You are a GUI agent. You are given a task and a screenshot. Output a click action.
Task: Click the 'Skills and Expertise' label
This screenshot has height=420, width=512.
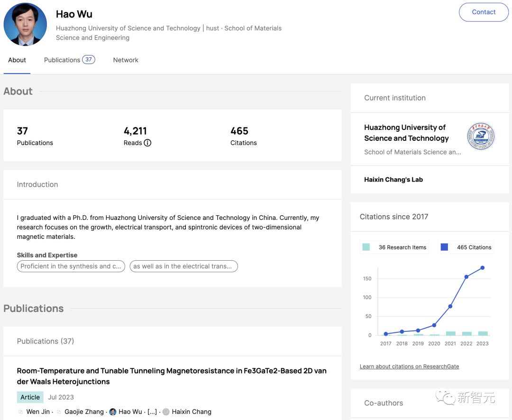[x=47, y=255]
